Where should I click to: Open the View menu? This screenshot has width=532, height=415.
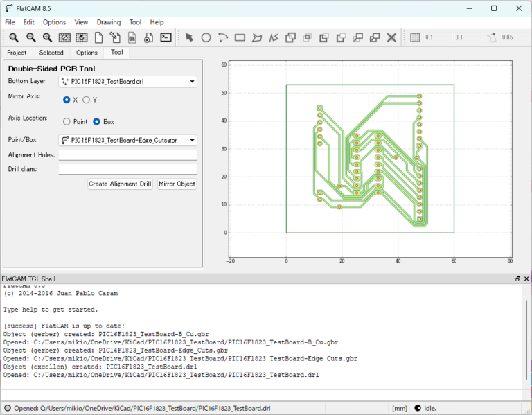pyautogui.click(x=81, y=22)
